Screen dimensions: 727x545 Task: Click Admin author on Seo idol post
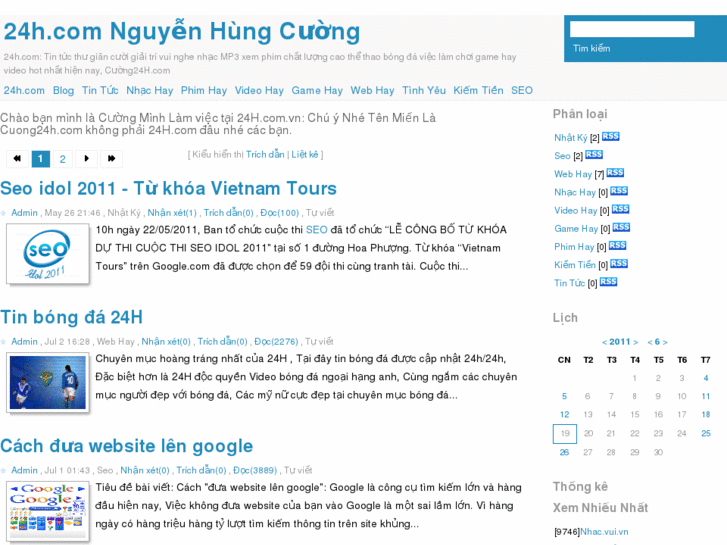click(24, 213)
